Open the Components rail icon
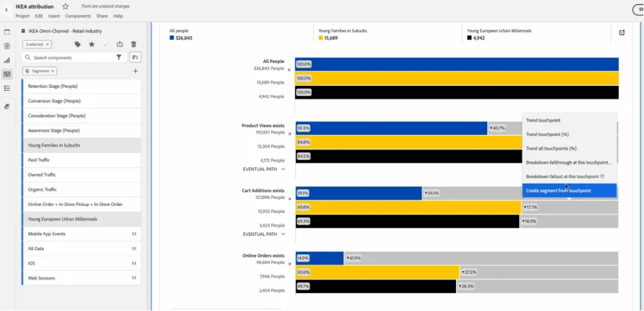 [7, 74]
